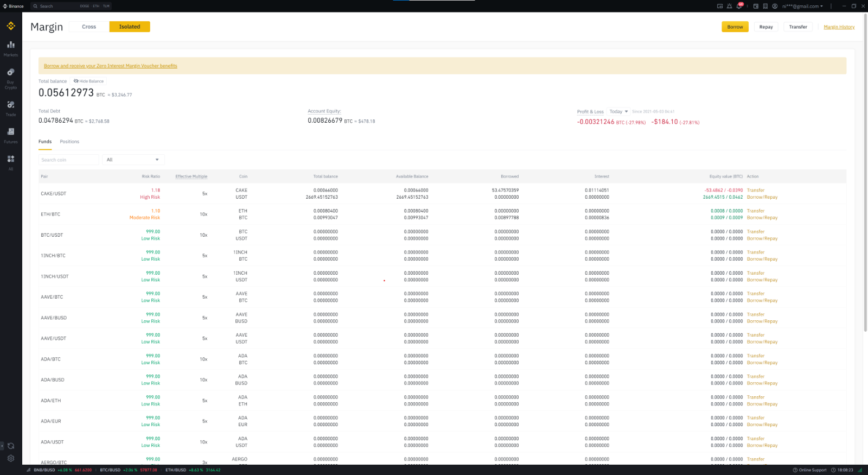Click the edit pencil icon in the ticker bar
This screenshot has width=868, height=475.
point(28,470)
